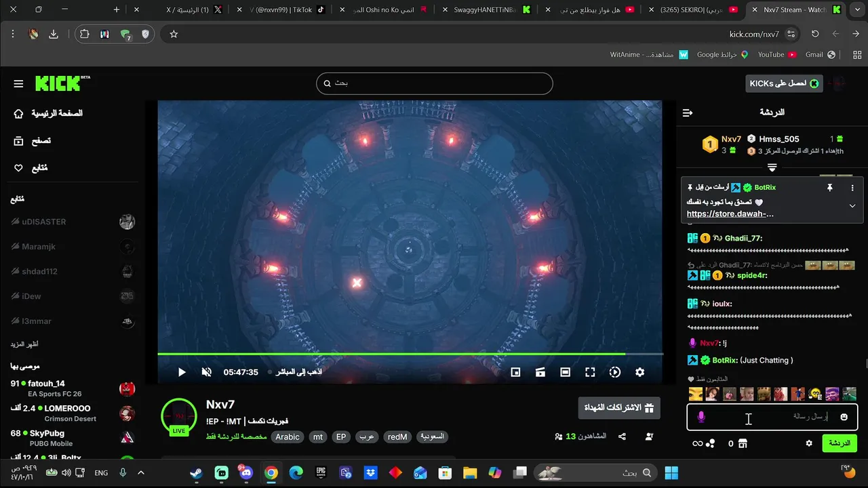
Task: Click spide4r username in chat
Action: (x=752, y=275)
